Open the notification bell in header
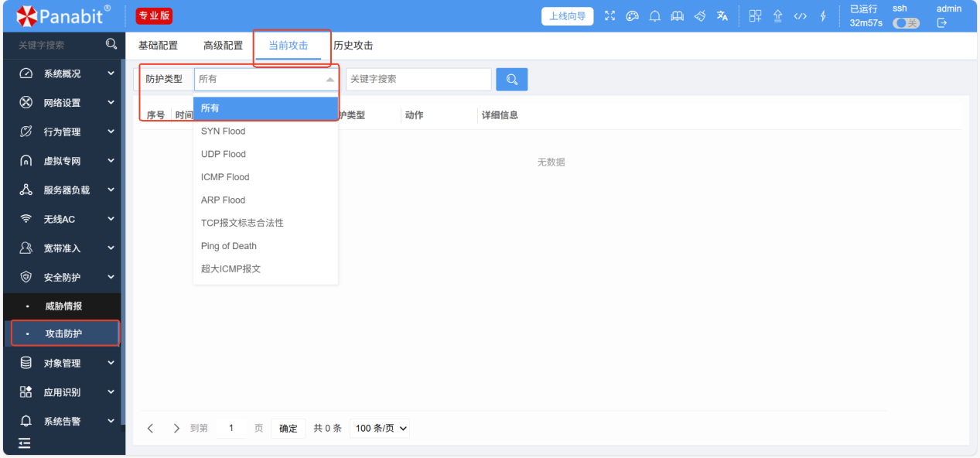The height and width of the screenshot is (458, 980). [x=654, y=16]
